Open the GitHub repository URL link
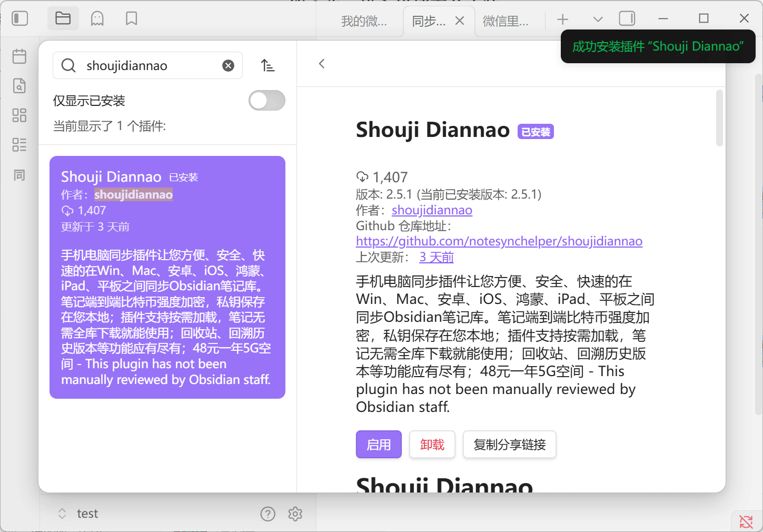763x532 pixels. (x=499, y=241)
